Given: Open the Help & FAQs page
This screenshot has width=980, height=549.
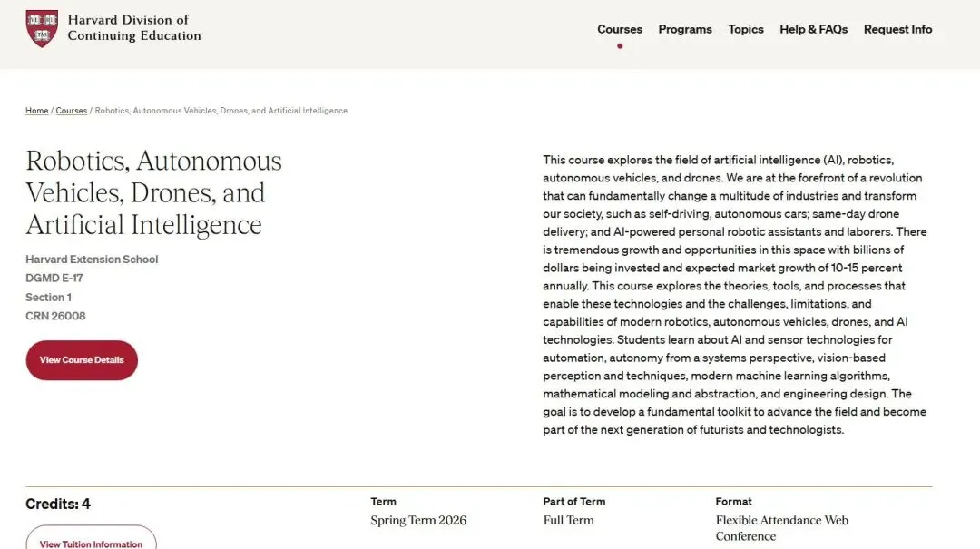Looking at the screenshot, I should (813, 29).
